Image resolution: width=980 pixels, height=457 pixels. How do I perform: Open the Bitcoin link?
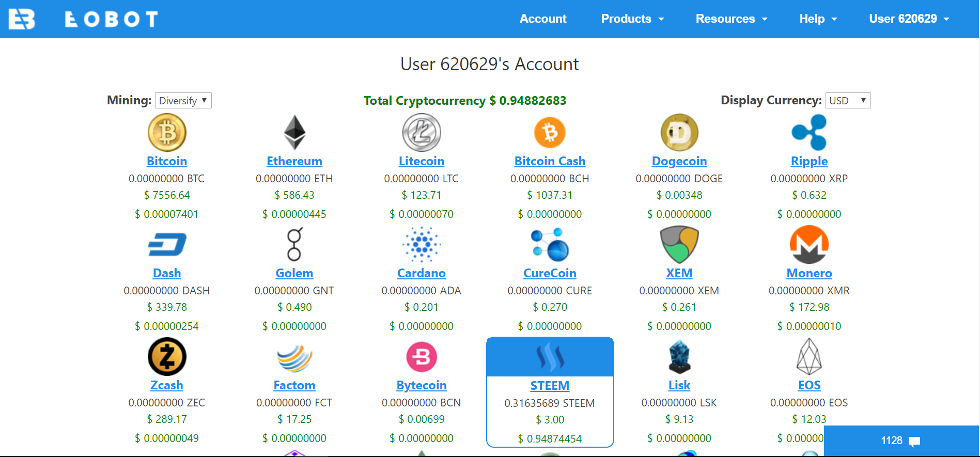tap(167, 161)
